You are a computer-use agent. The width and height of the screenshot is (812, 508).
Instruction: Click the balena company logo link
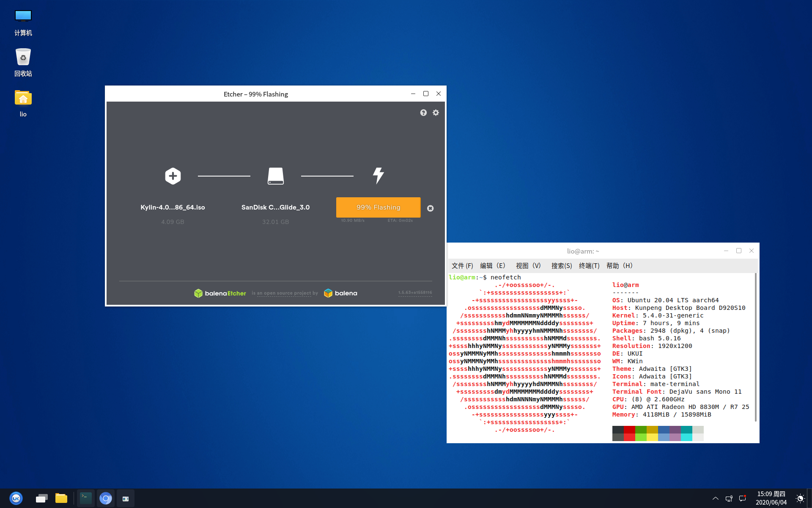tap(340, 293)
